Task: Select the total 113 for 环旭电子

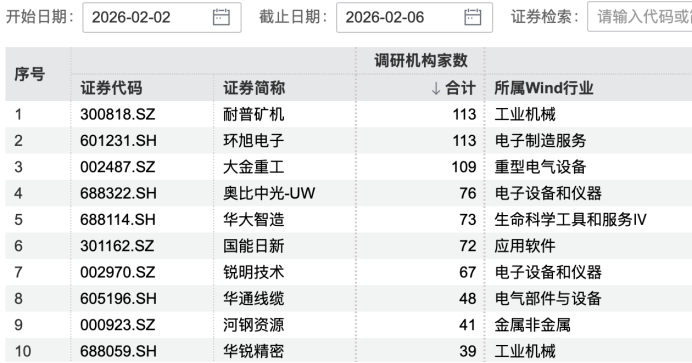Action: coord(464,141)
